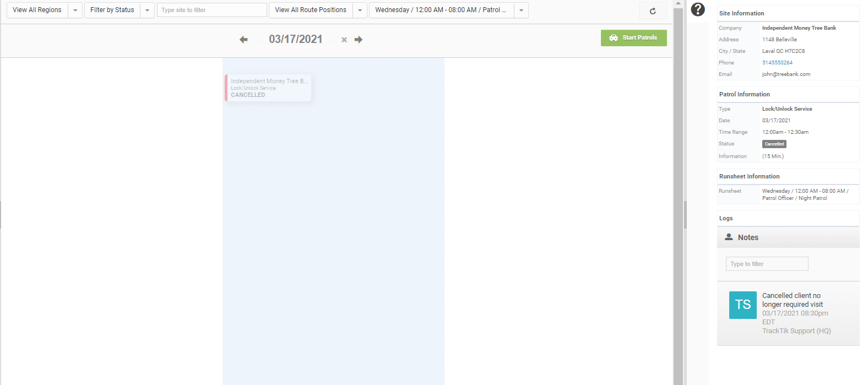This screenshot has height=385, width=868.
Task: Click the Start Patrols button
Action: click(634, 38)
